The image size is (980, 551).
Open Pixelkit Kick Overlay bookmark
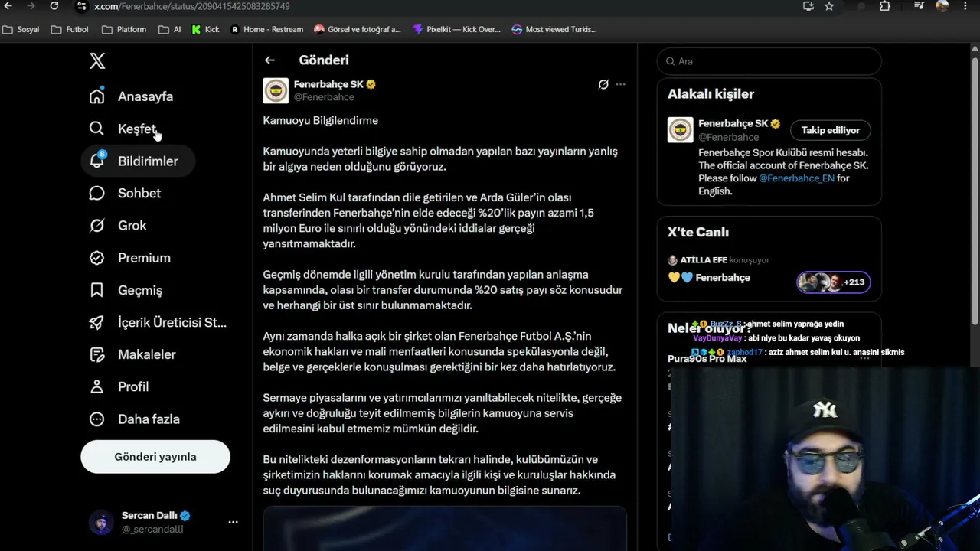click(456, 30)
